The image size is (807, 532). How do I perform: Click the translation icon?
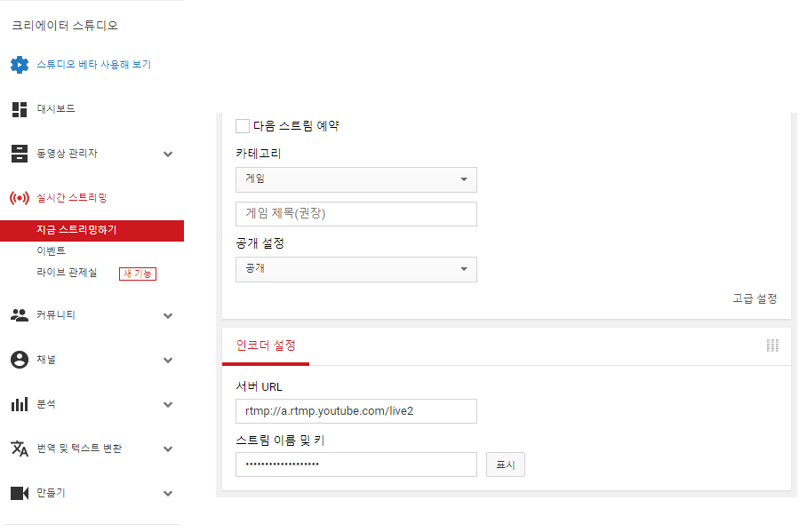[20, 449]
